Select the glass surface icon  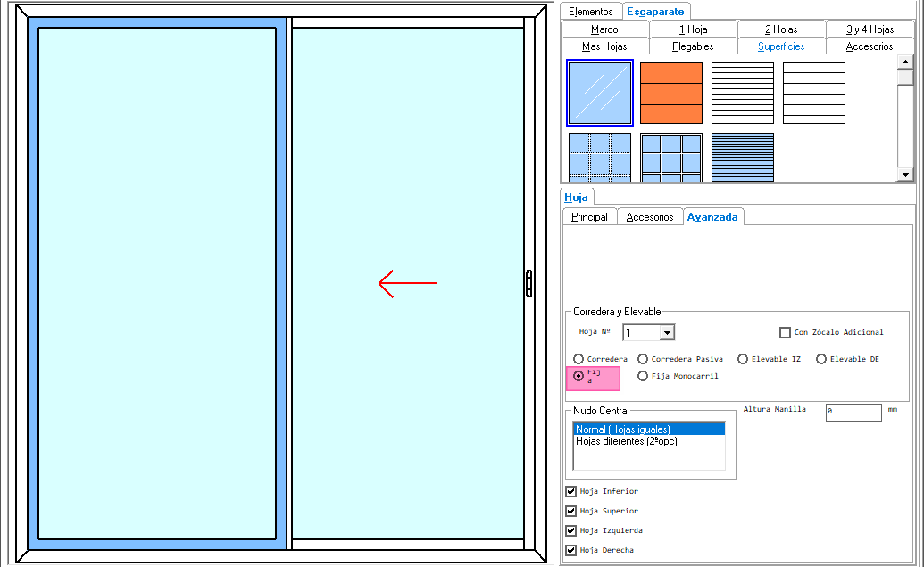600,93
